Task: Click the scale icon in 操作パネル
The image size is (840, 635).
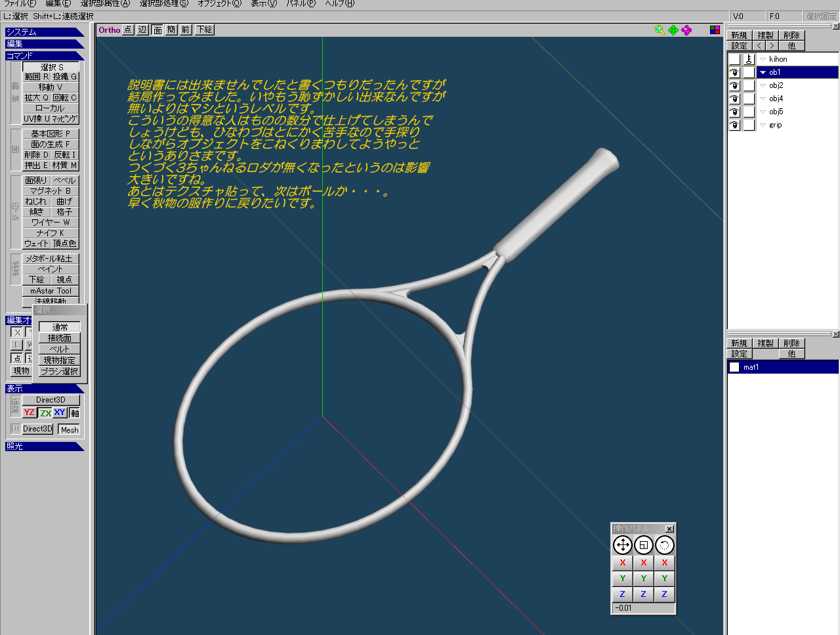Action: 643,545
